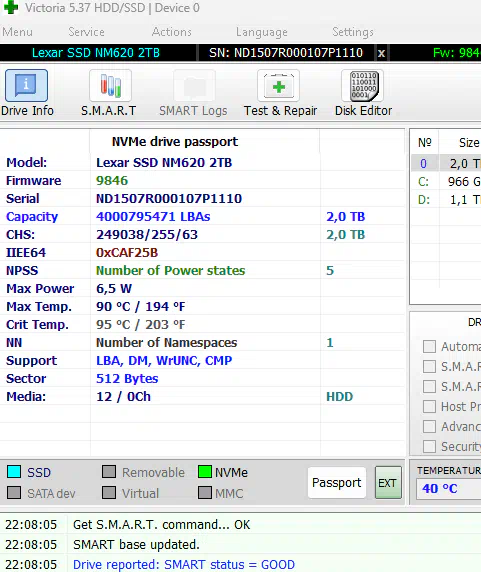Viewport: 481px width, 572px height.
Task: Click the 40 °C temperature readout
Action: (x=440, y=488)
